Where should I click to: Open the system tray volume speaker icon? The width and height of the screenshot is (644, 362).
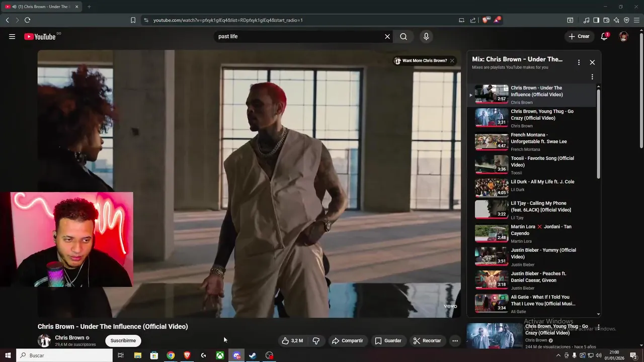pyautogui.click(x=598, y=355)
